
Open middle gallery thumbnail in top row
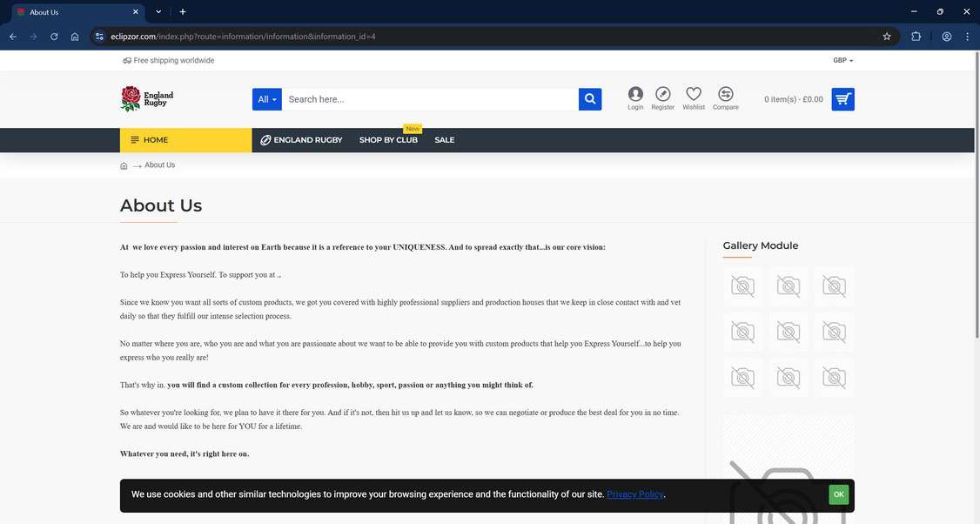pyautogui.click(x=789, y=286)
